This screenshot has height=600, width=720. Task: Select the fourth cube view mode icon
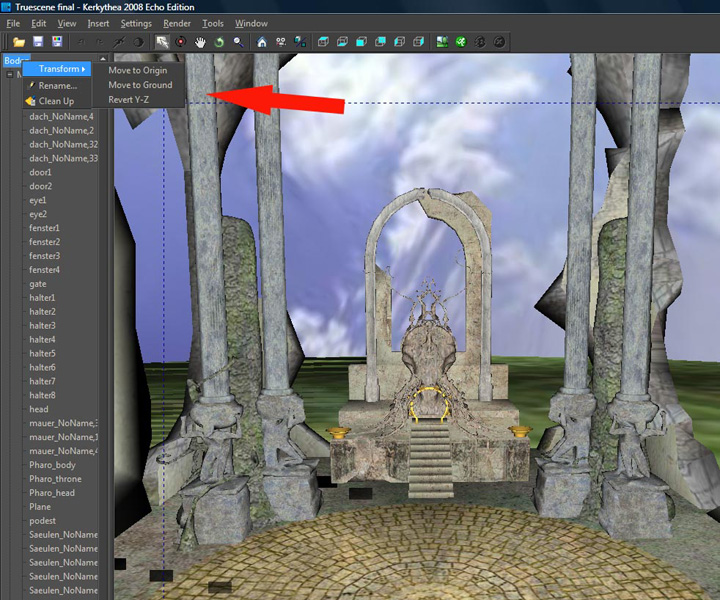click(x=380, y=42)
